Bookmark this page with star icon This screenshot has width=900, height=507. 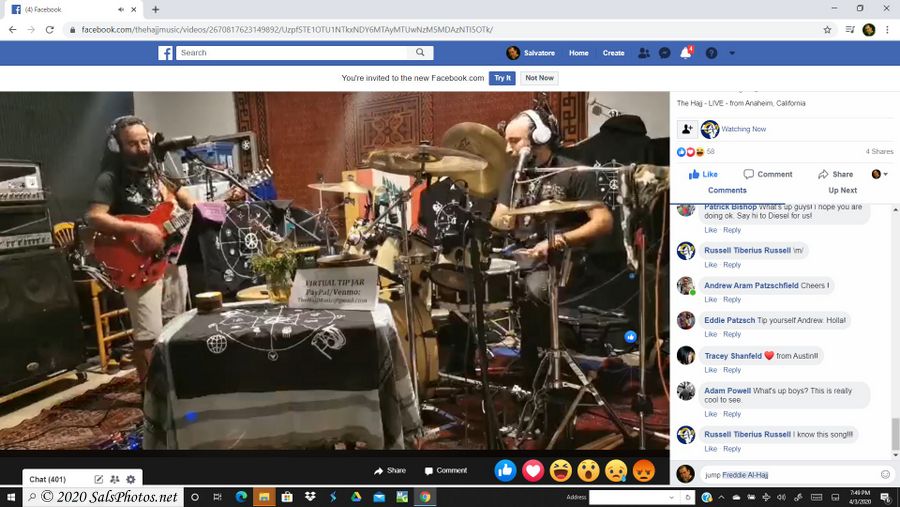pos(827,30)
